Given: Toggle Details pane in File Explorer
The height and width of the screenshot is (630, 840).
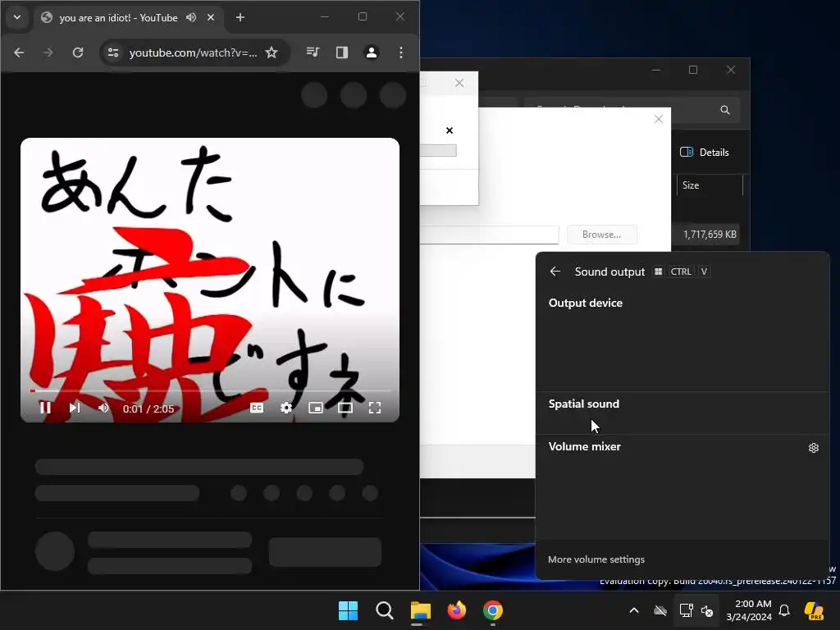Looking at the screenshot, I should [704, 152].
